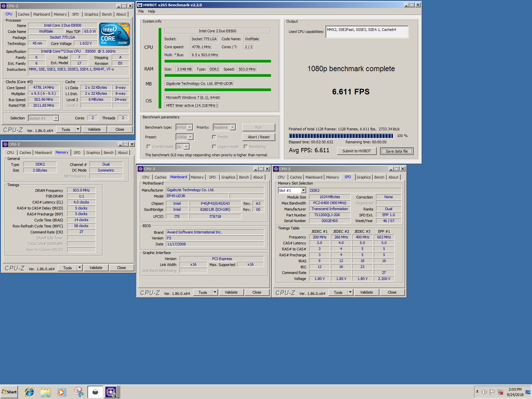Screen dimensions: 532x399
Task: Click Southbridge value 82801JR (ICH10R)
Action: tap(215, 209)
